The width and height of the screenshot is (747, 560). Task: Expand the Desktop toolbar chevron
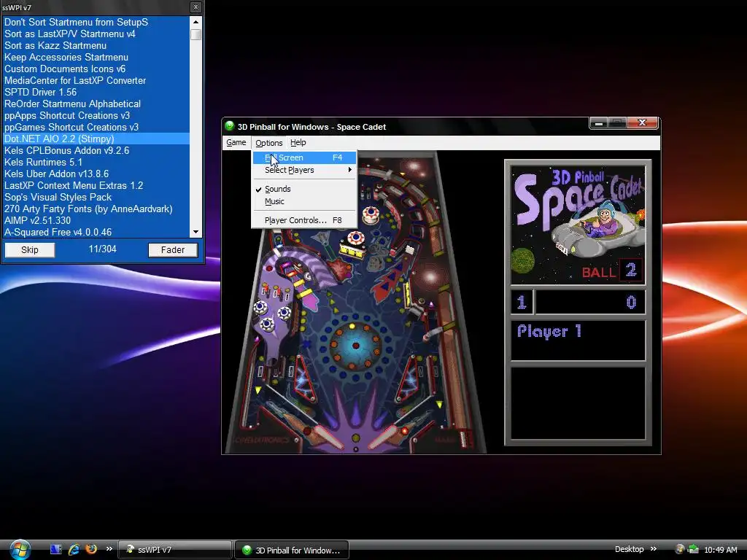[654, 549]
